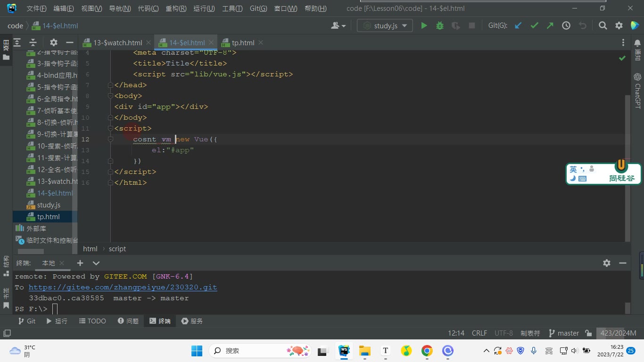
Task: Click the 423/2024M memory indicator
Action: click(x=619, y=333)
